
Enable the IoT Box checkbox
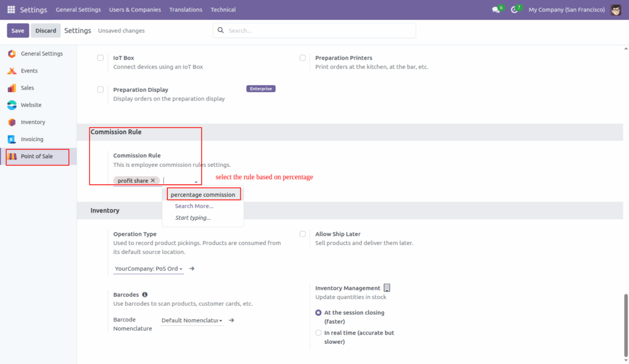(x=100, y=57)
